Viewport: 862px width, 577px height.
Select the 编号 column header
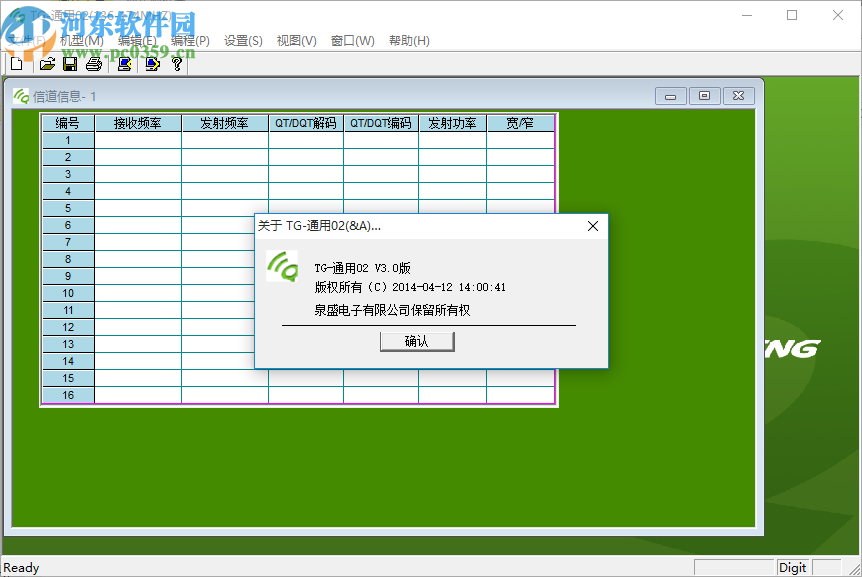pos(68,123)
